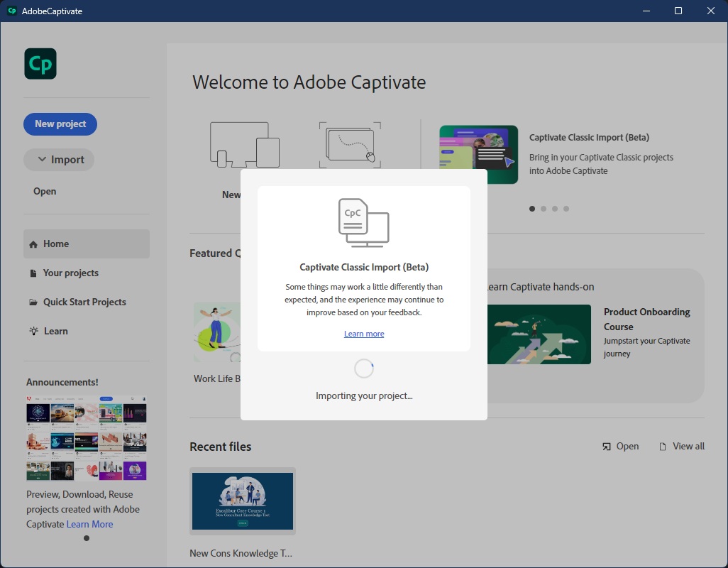
Task: Click View all in Recent files
Action: (682, 447)
